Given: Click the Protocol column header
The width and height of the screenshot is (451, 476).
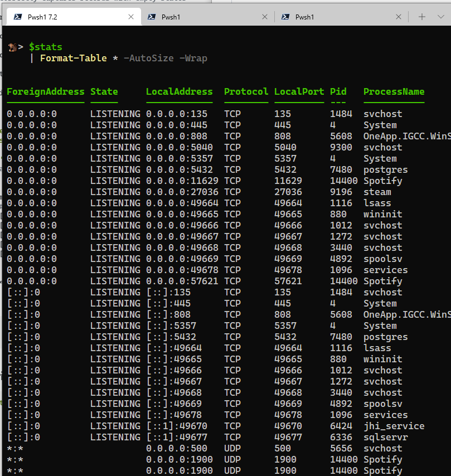Looking at the screenshot, I should [246, 91].
